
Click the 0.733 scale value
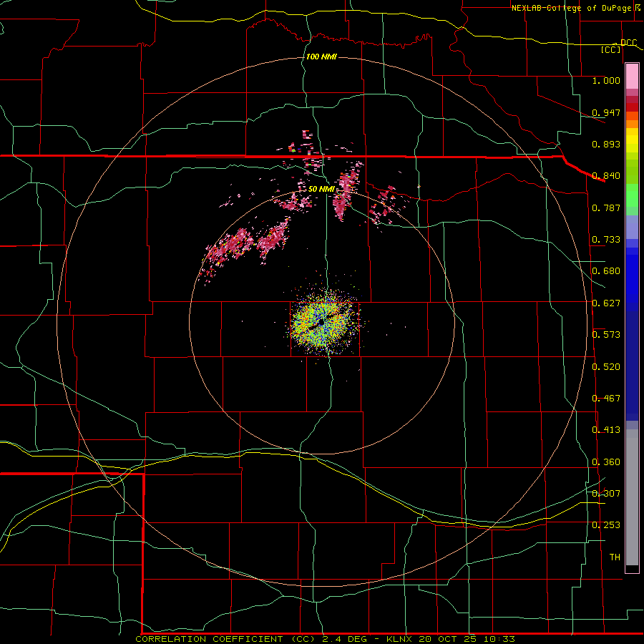pyautogui.click(x=606, y=240)
